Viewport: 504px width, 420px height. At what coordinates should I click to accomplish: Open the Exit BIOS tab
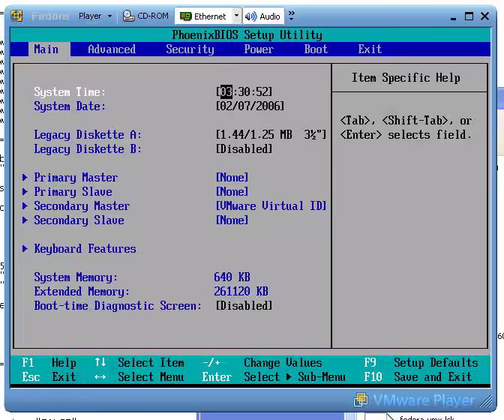pos(370,49)
